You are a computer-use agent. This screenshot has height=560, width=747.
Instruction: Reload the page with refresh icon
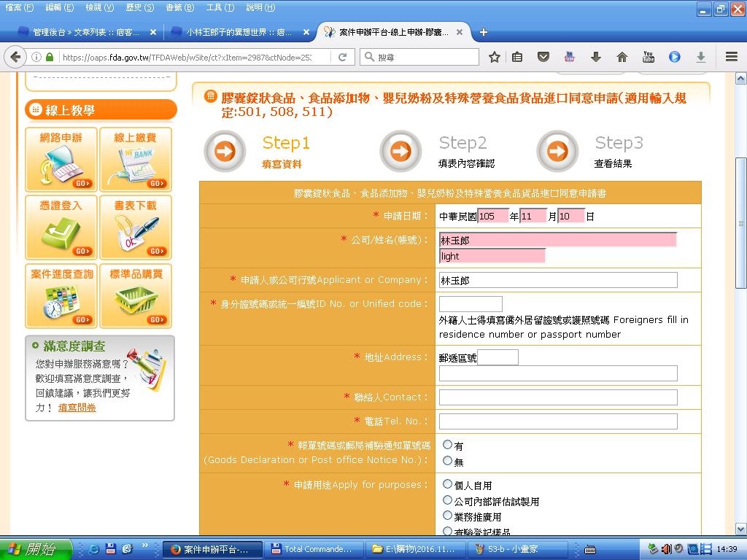[342, 57]
